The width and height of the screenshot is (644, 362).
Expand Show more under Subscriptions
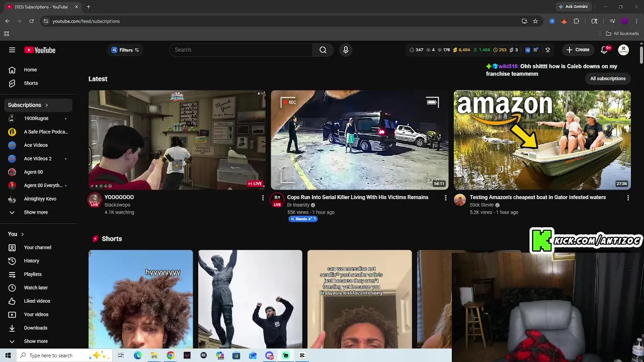[x=38, y=212]
